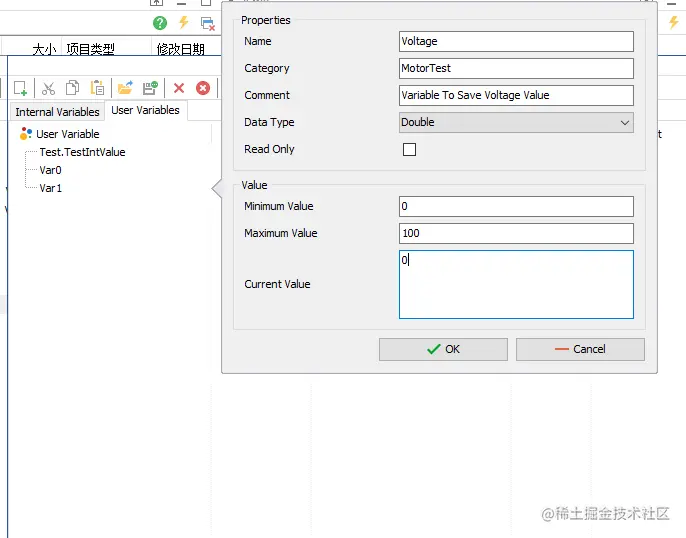The width and height of the screenshot is (686, 538).
Task: Toggle the Read Only checkbox
Action: pos(410,150)
